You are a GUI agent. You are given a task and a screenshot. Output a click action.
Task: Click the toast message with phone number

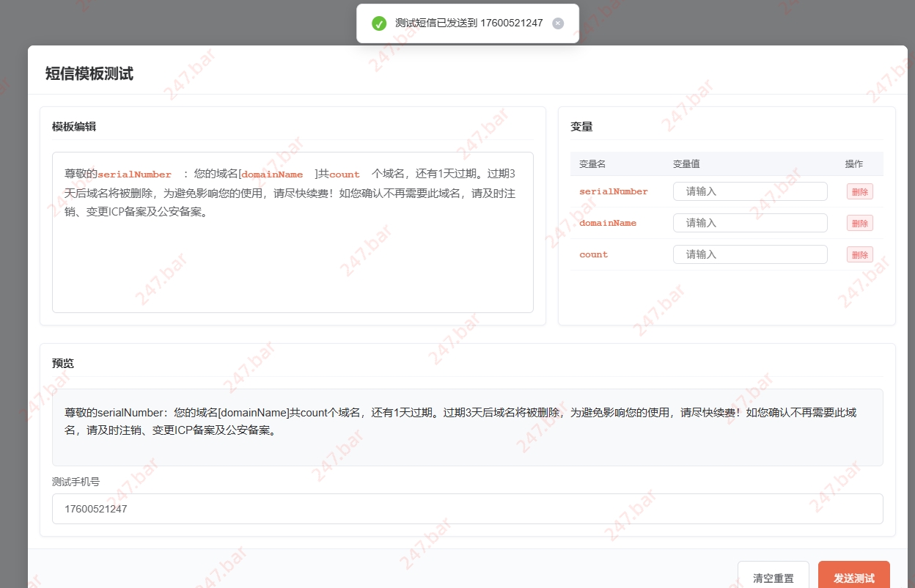[x=468, y=23]
